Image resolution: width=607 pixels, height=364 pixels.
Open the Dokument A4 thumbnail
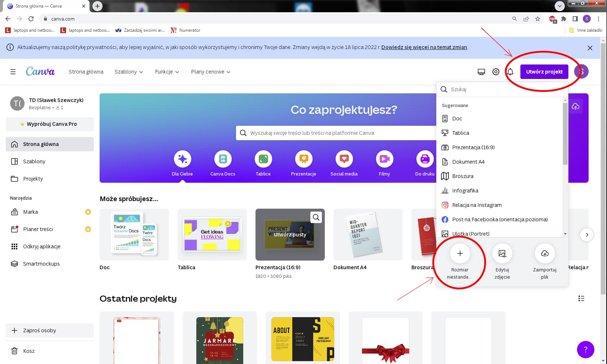click(x=368, y=235)
